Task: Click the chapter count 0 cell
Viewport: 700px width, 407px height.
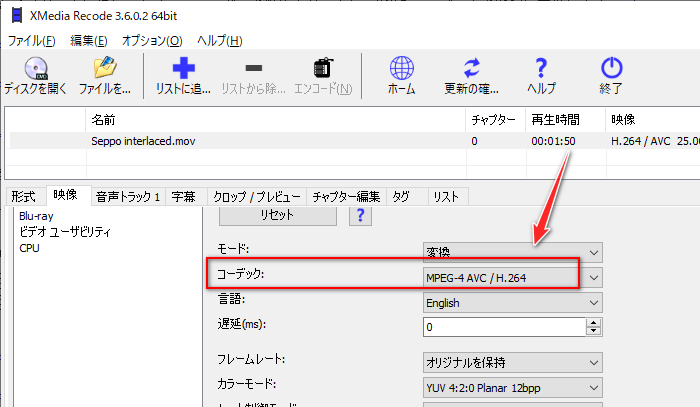Action: [474, 141]
